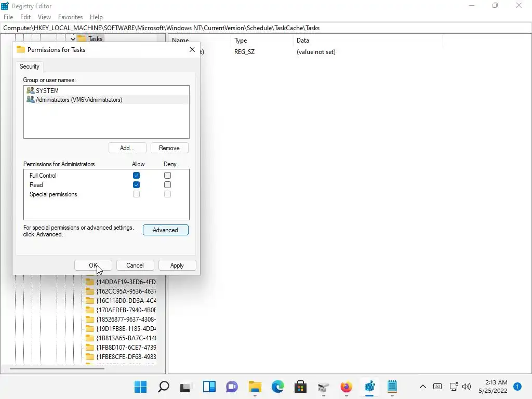Select the Administrators group icon
The width and height of the screenshot is (532, 399).
coord(31,99)
